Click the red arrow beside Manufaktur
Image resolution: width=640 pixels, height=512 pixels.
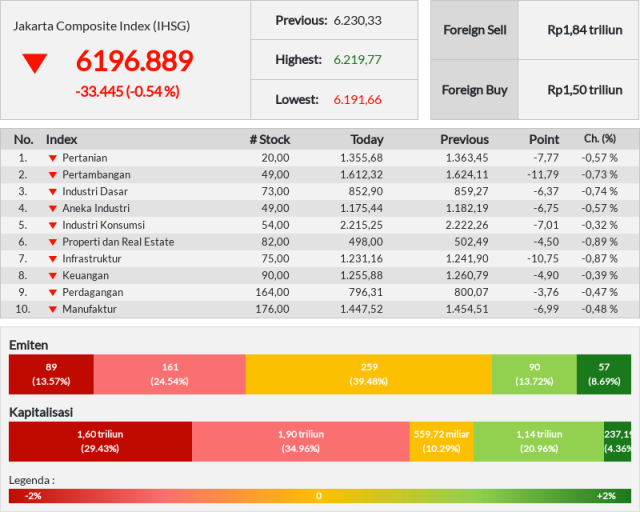pyautogui.click(x=53, y=309)
